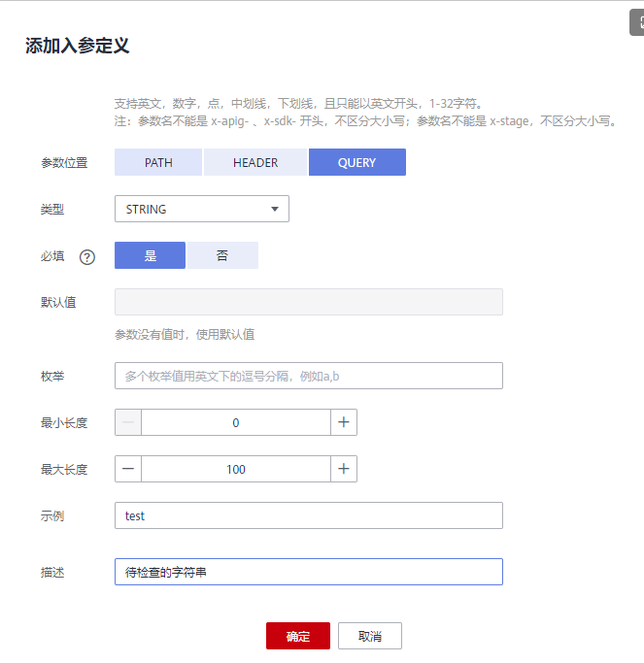
Task: Focus the 枚举 enumeration input field
Action: coord(309,376)
